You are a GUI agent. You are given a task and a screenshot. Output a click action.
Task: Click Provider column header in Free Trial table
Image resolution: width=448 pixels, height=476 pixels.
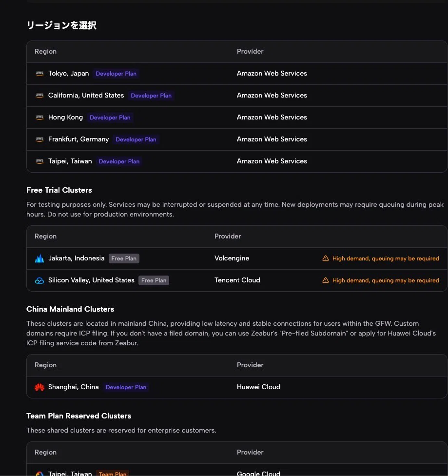pyautogui.click(x=227, y=236)
